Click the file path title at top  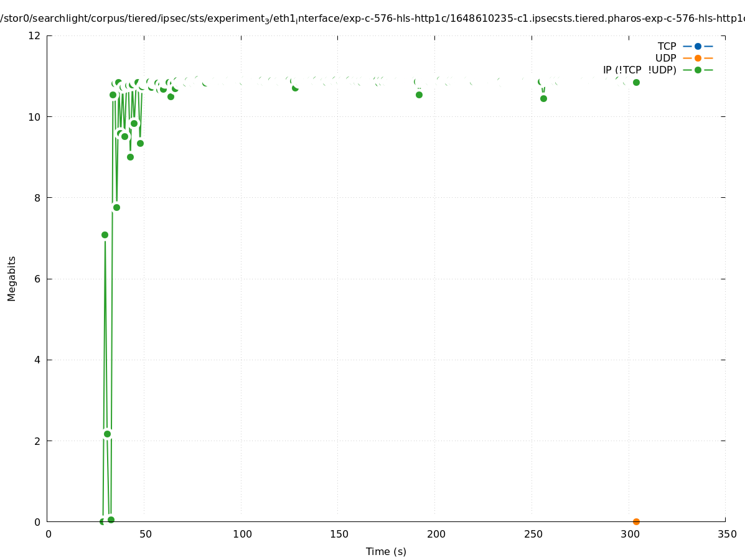tap(372, 19)
